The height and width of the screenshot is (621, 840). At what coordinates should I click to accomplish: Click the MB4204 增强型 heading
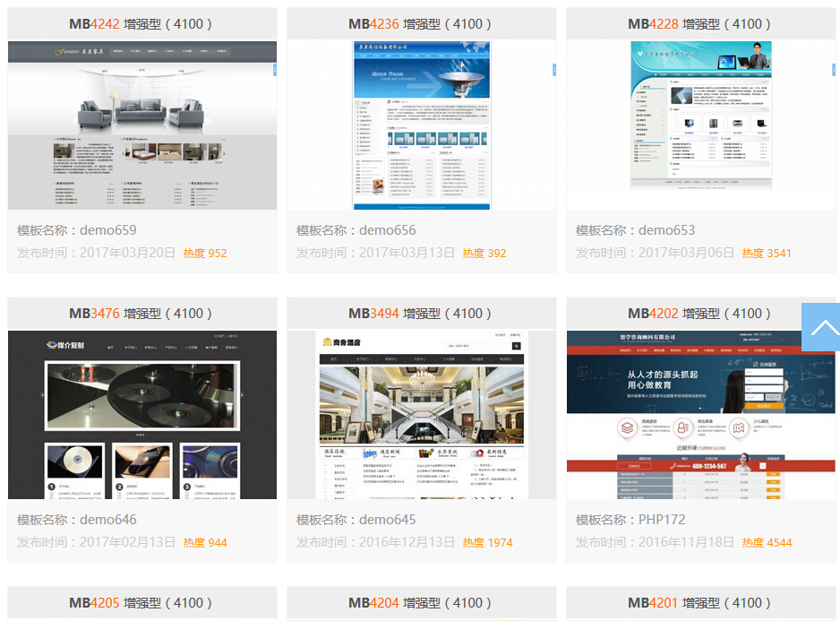[x=422, y=603]
